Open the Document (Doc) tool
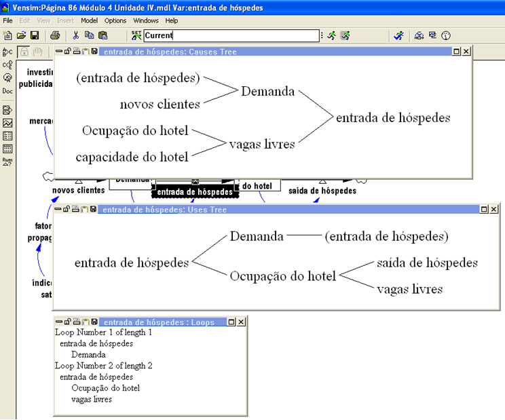 (7, 91)
